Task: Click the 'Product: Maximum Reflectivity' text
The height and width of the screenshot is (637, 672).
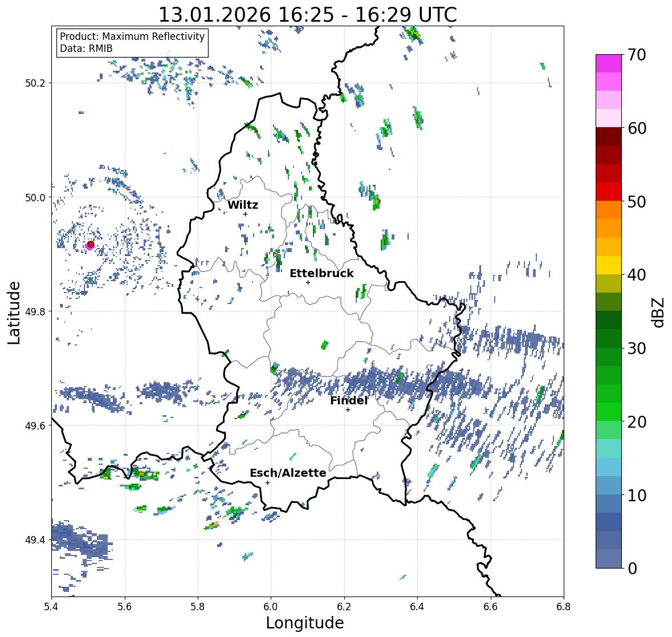Action: pos(132,36)
